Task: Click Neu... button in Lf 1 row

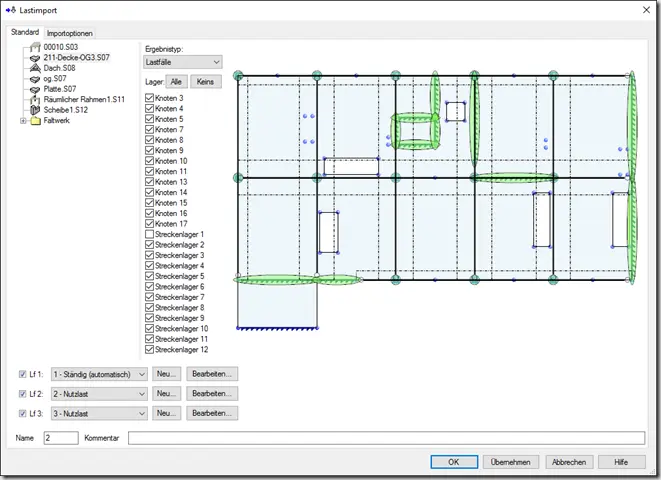Action: click(x=167, y=374)
